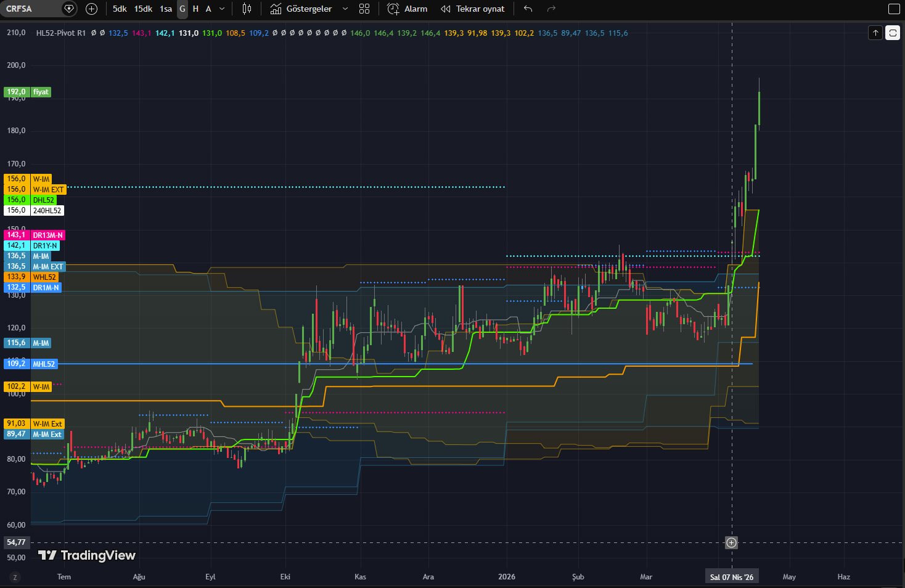Image resolution: width=905 pixels, height=588 pixels.
Task: Click the 108,5 value in indicator legend
Action: click(x=235, y=33)
